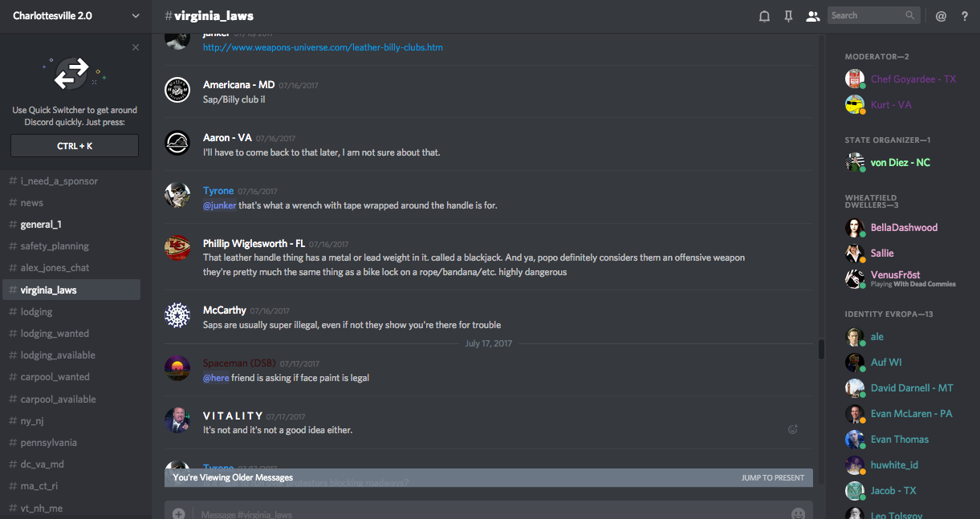980x519 pixels.
Task: Jump to present messages
Action: coord(772,478)
